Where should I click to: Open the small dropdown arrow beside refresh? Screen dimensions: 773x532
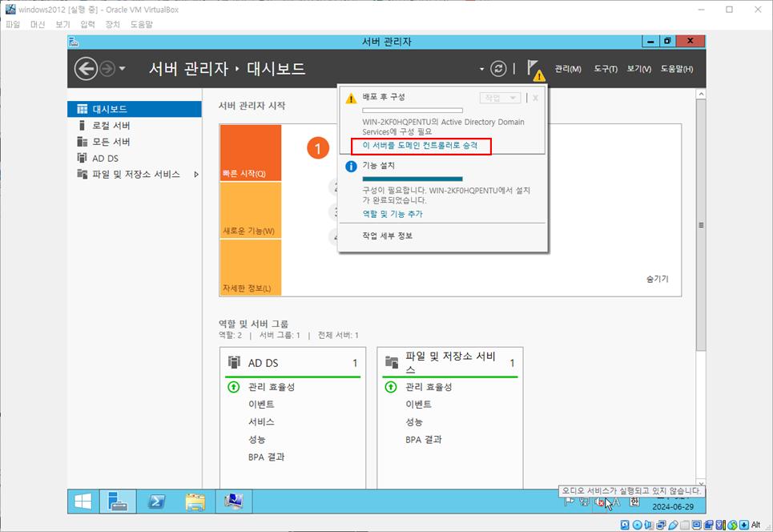tap(481, 69)
